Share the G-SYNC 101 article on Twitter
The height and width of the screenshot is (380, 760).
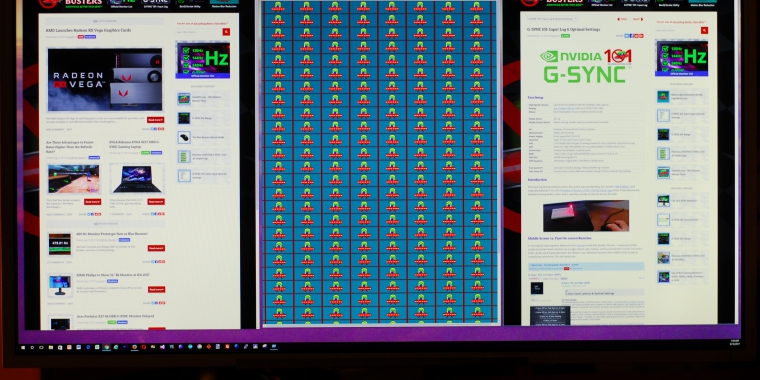click(627, 35)
